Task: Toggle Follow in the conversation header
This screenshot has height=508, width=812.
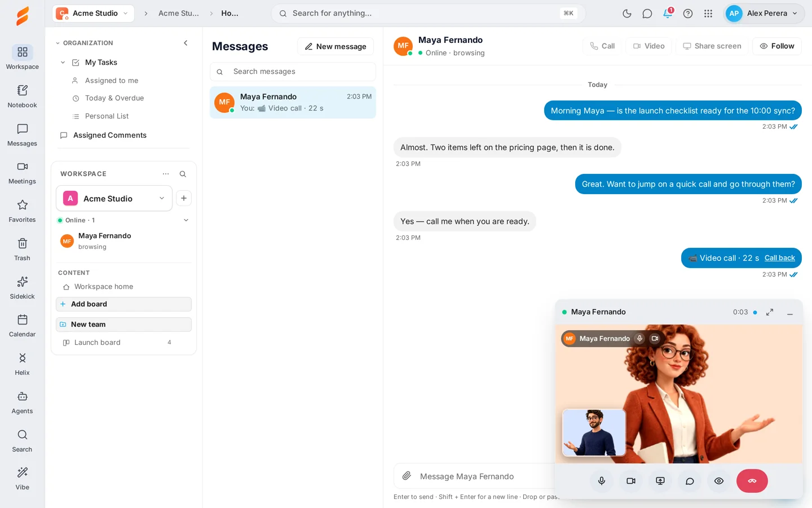Action: [777, 46]
